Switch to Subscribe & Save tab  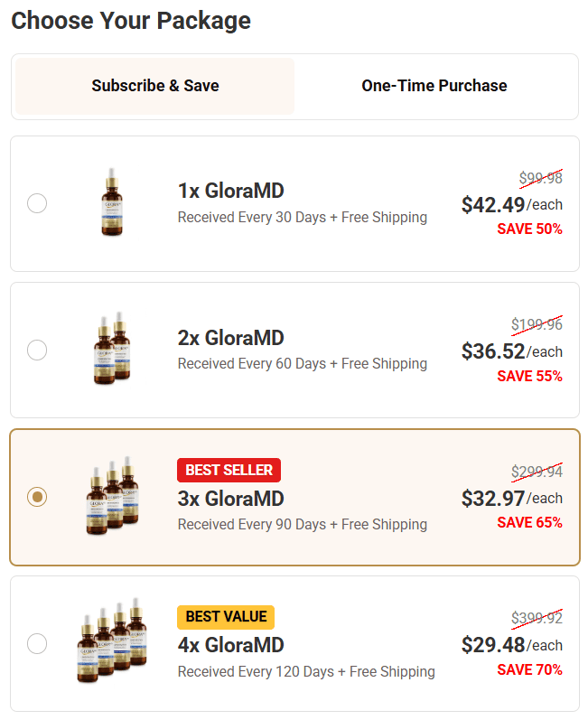[x=154, y=86]
